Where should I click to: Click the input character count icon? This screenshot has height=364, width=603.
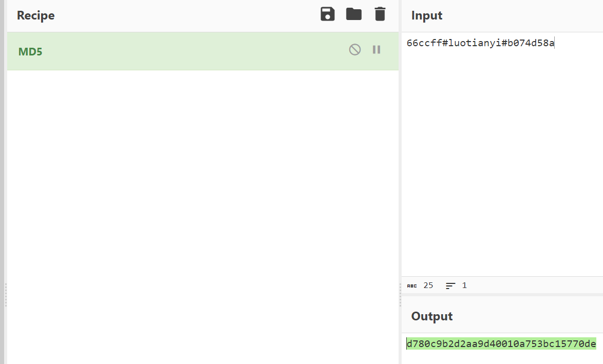(x=412, y=285)
